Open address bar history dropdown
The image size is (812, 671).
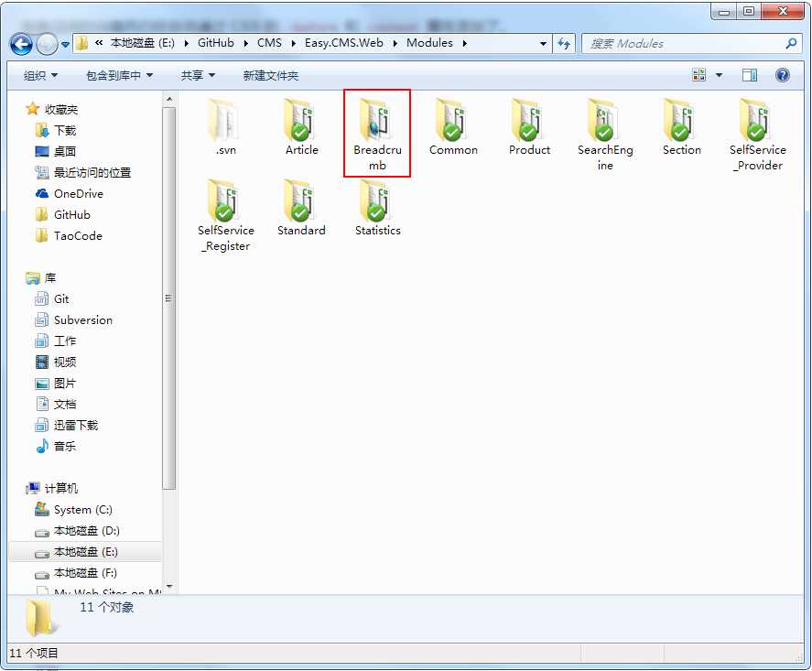[543, 44]
